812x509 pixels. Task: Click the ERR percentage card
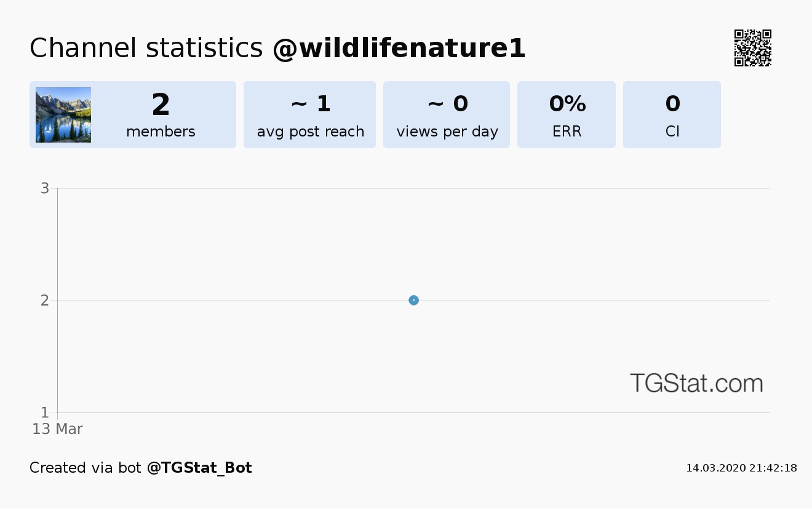[x=567, y=115]
